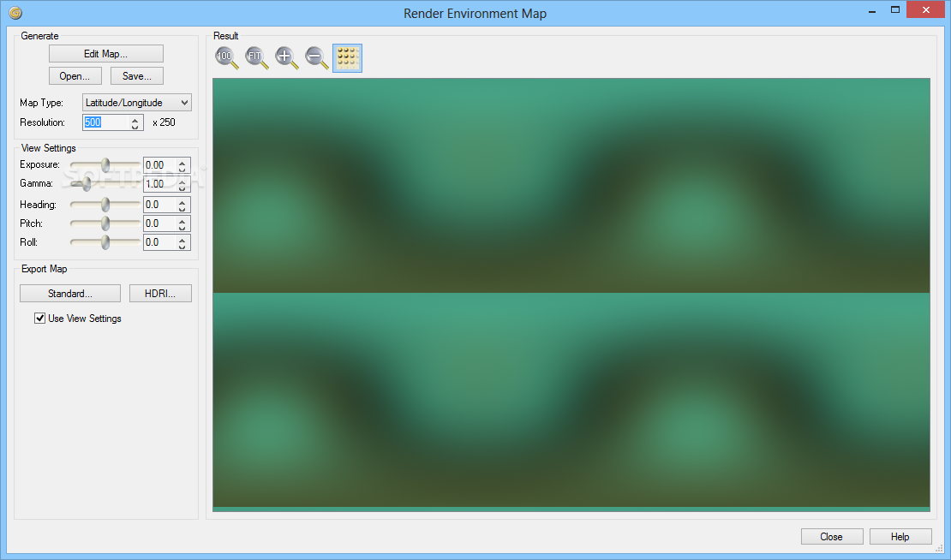Decrease Gamma with spinner down arrow
The height and width of the screenshot is (560, 951).
[182, 188]
